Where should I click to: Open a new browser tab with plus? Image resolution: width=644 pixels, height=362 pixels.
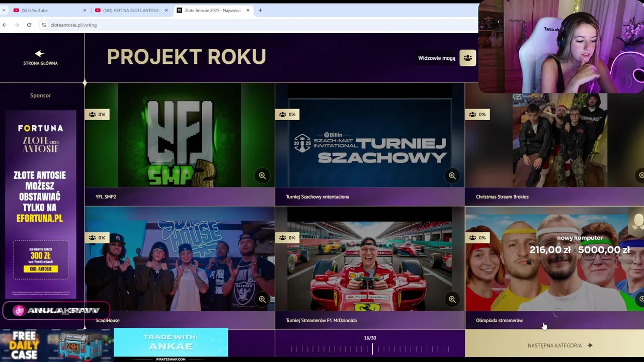pyautogui.click(x=260, y=10)
